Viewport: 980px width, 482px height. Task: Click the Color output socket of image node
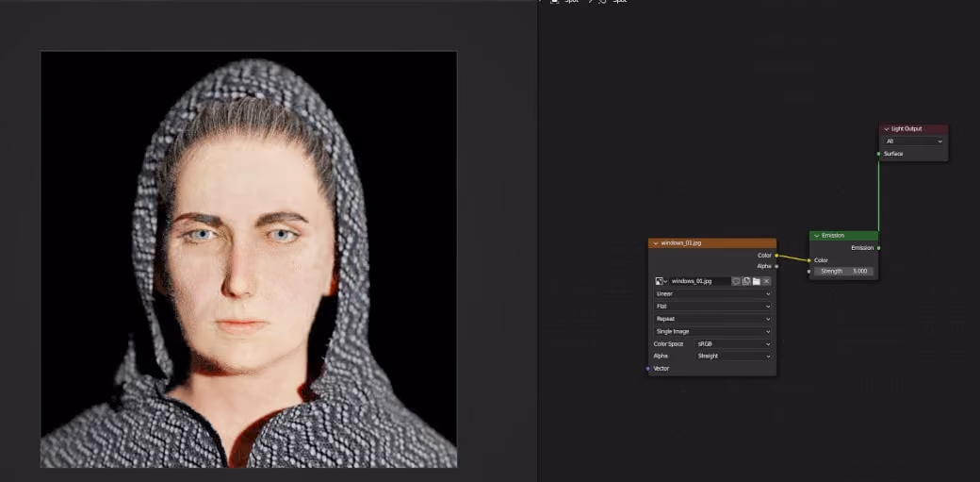click(776, 256)
